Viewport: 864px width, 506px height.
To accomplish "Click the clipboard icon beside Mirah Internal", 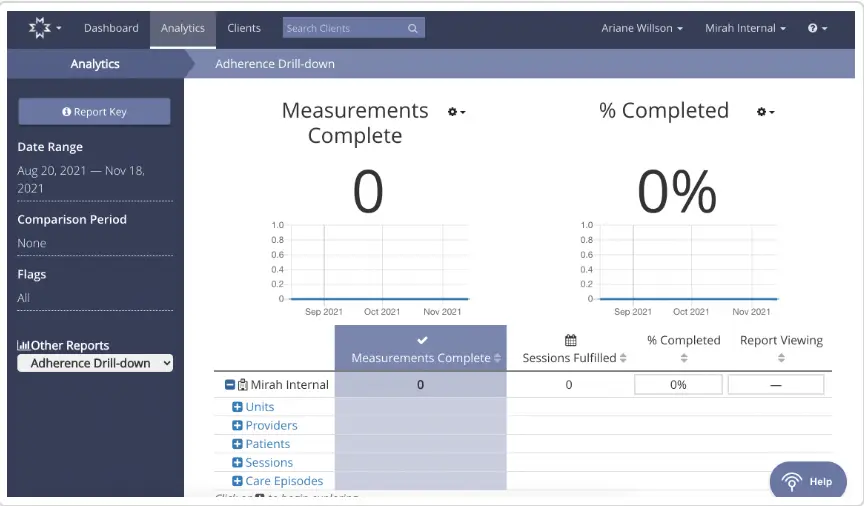I will tap(242, 385).
